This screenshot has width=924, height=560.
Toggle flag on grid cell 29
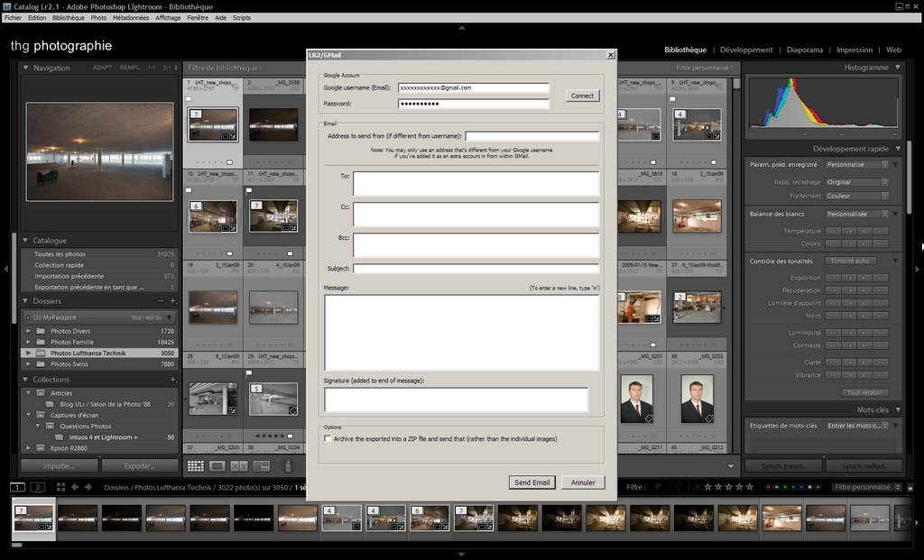tap(249, 372)
